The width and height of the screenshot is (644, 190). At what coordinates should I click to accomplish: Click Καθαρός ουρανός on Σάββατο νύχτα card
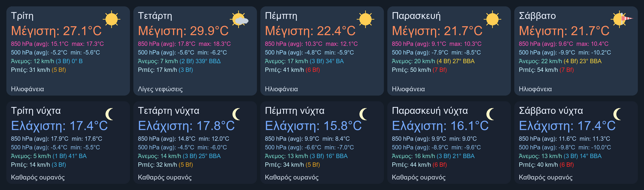point(546,177)
